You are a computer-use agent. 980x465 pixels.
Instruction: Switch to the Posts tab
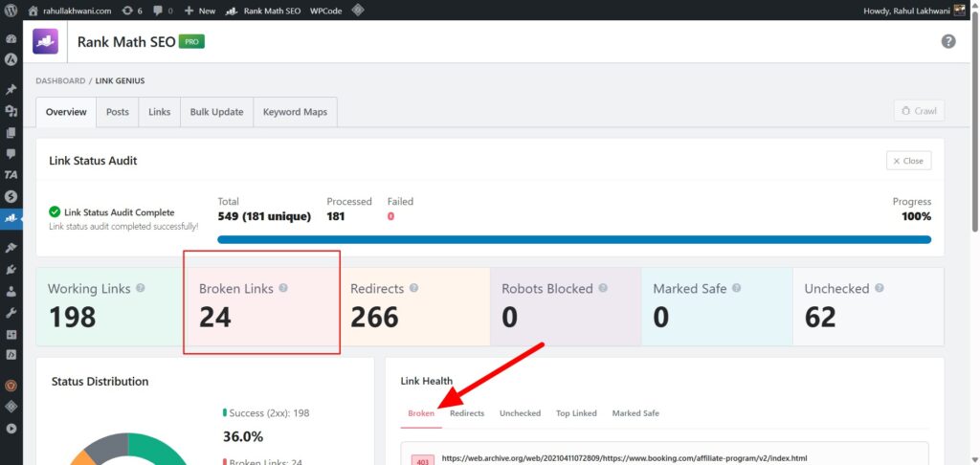pos(118,112)
